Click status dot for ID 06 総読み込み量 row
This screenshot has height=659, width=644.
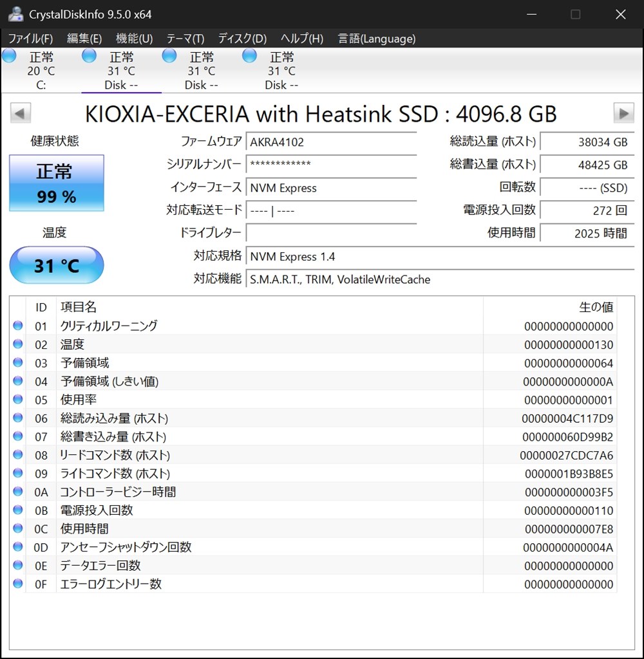17,417
